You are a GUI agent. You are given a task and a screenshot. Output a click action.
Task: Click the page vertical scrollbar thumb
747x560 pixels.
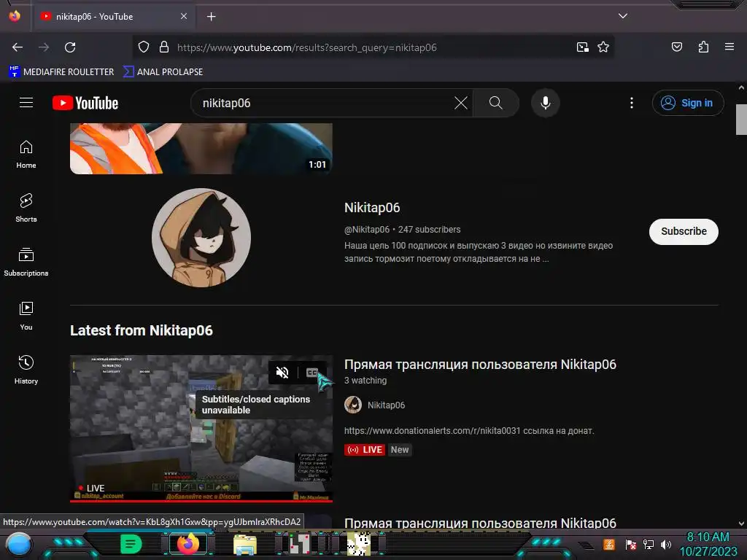tap(741, 120)
